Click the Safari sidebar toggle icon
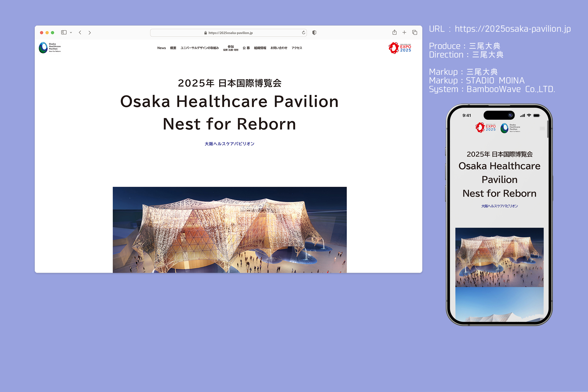Image resolution: width=588 pixels, height=392 pixels. point(64,32)
